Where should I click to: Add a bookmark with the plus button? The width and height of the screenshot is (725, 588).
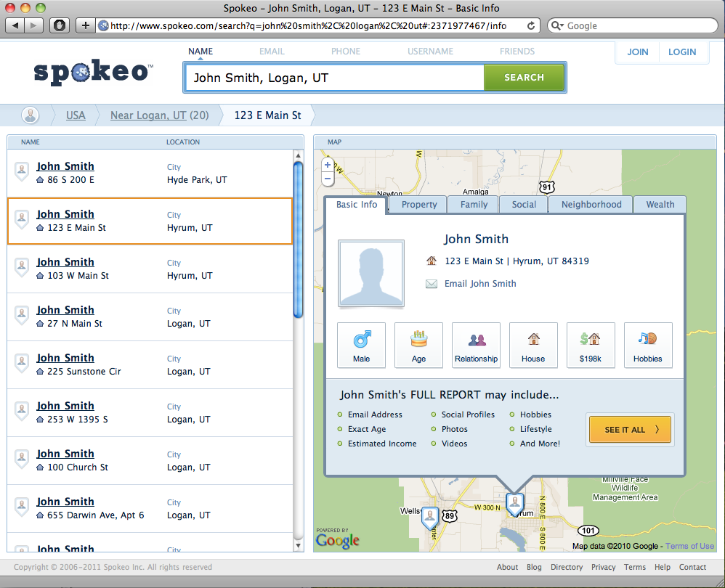click(86, 25)
